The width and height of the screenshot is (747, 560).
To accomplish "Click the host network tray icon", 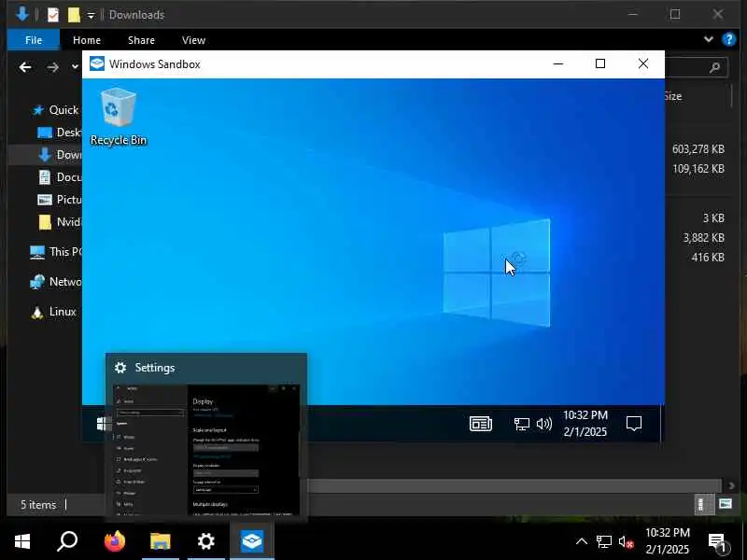I will [604, 541].
